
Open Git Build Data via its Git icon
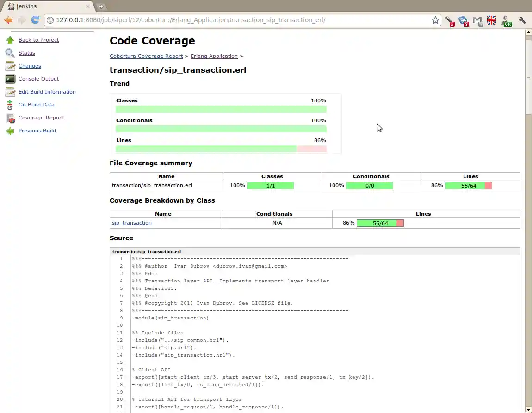pyautogui.click(x=10, y=105)
